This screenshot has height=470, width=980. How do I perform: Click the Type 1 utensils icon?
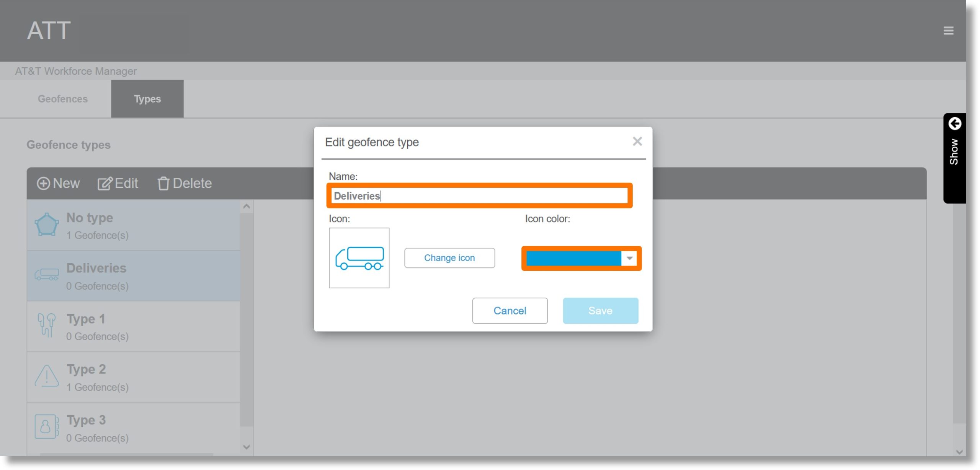(47, 326)
